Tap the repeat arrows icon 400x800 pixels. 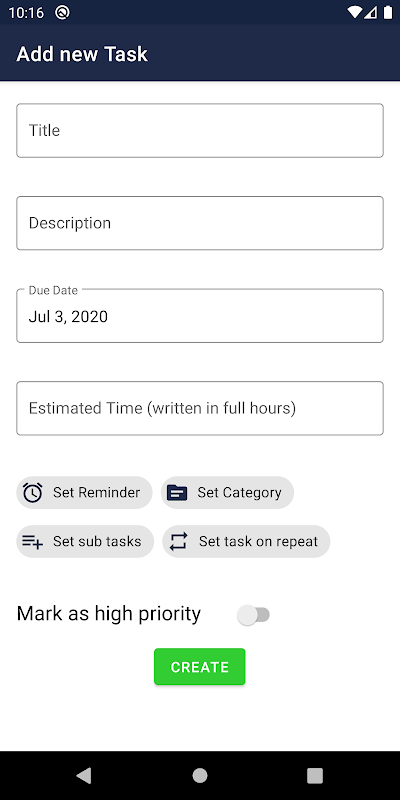179,541
